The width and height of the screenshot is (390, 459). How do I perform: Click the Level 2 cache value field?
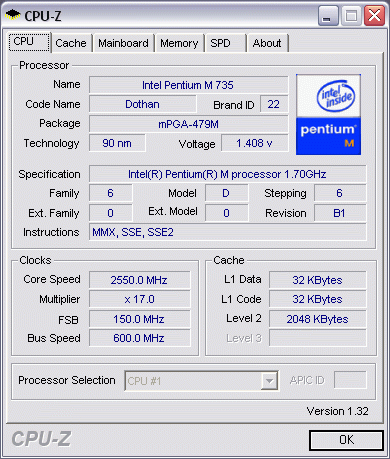[317, 319]
